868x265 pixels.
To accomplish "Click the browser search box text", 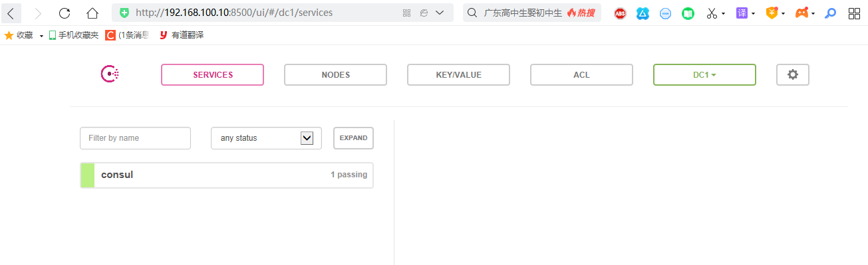I will coord(523,13).
